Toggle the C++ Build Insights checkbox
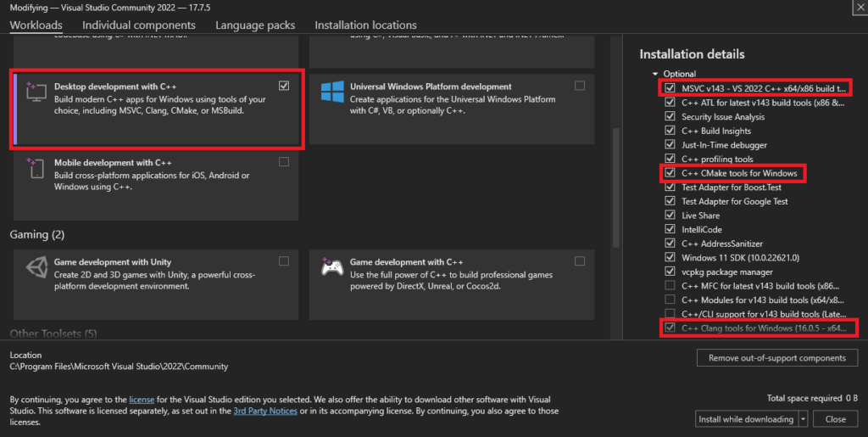 (x=670, y=130)
